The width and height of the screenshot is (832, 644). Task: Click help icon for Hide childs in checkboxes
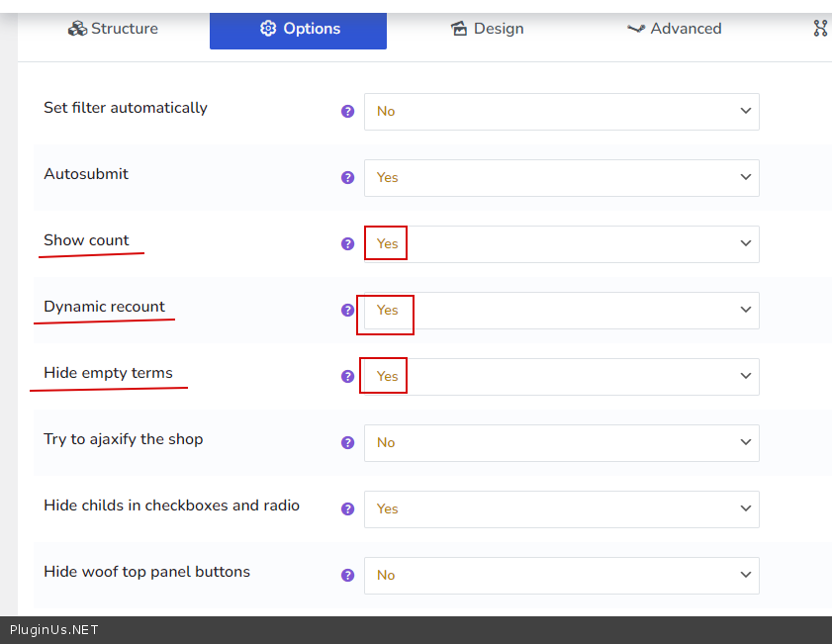pyautogui.click(x=347, y=509)
